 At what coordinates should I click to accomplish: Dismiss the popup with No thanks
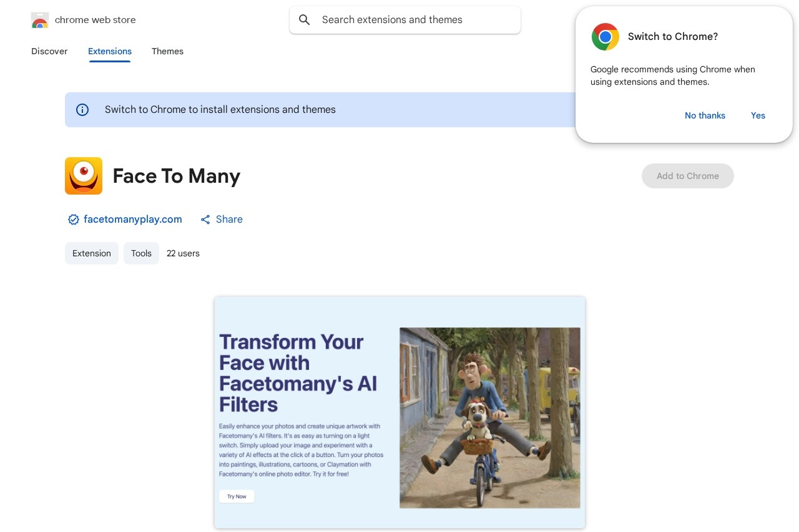(x=705, y=115)
